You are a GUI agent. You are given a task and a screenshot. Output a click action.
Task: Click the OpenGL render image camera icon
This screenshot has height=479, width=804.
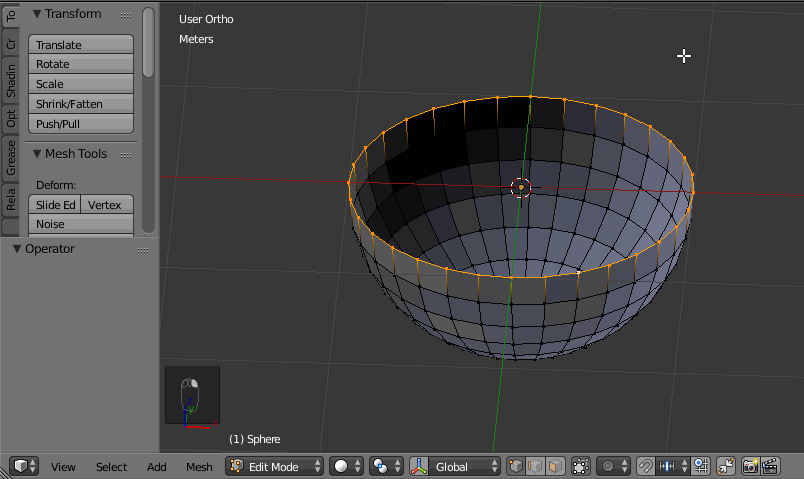tap(749, 466)
